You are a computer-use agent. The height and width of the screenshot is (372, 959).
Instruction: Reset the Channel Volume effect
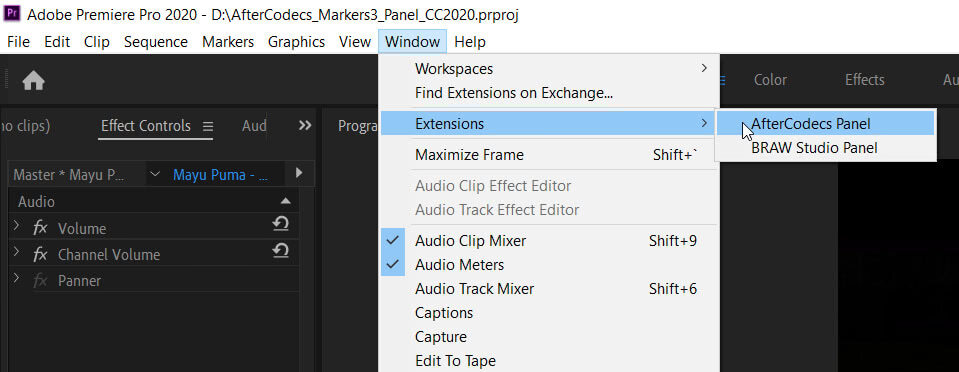(280, 250)
